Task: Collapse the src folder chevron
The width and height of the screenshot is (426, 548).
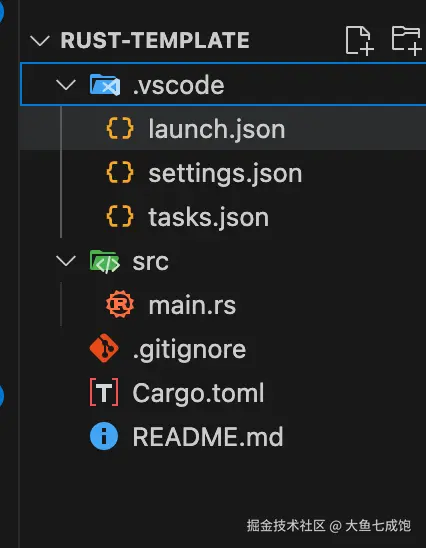Action: [66, 261]
